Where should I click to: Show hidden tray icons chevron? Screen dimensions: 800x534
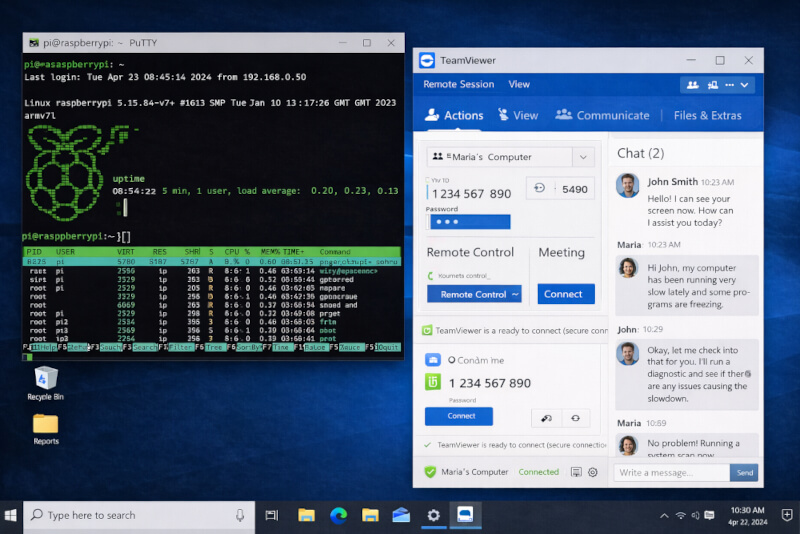[x=664, y=516]
